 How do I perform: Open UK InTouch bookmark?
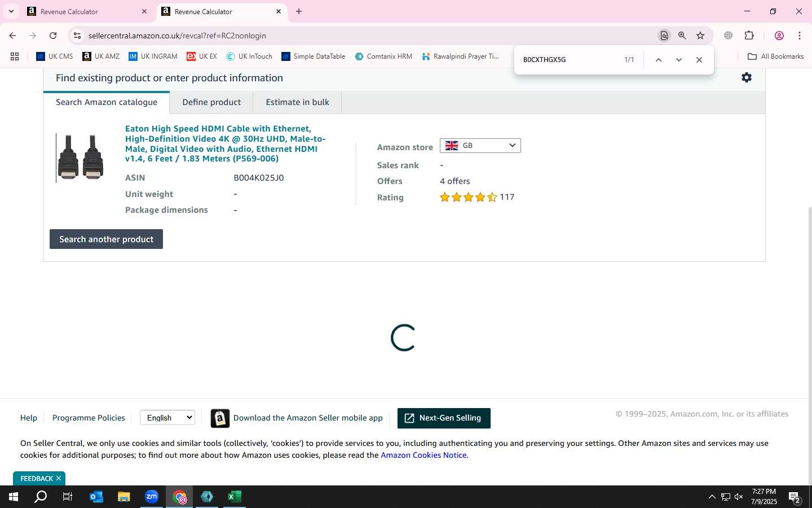tap(249, 56)
